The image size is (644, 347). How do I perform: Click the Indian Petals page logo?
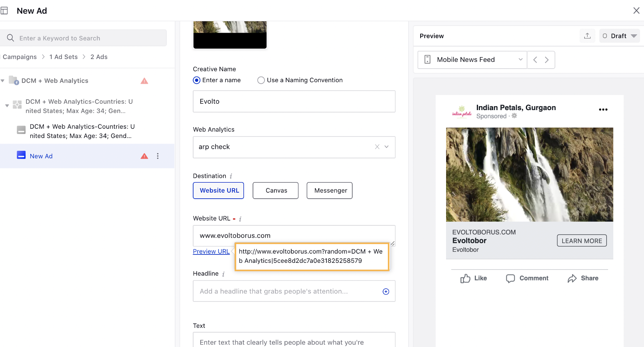point(462,112)
